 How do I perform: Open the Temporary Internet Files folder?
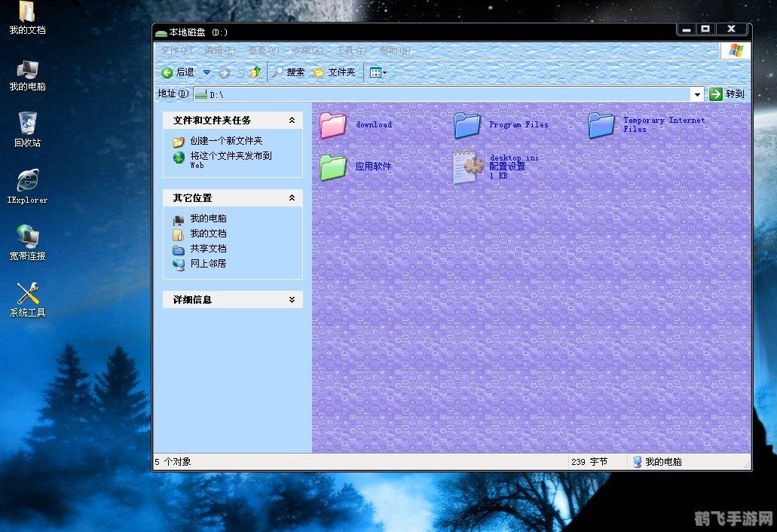click(x=601, y=125)
